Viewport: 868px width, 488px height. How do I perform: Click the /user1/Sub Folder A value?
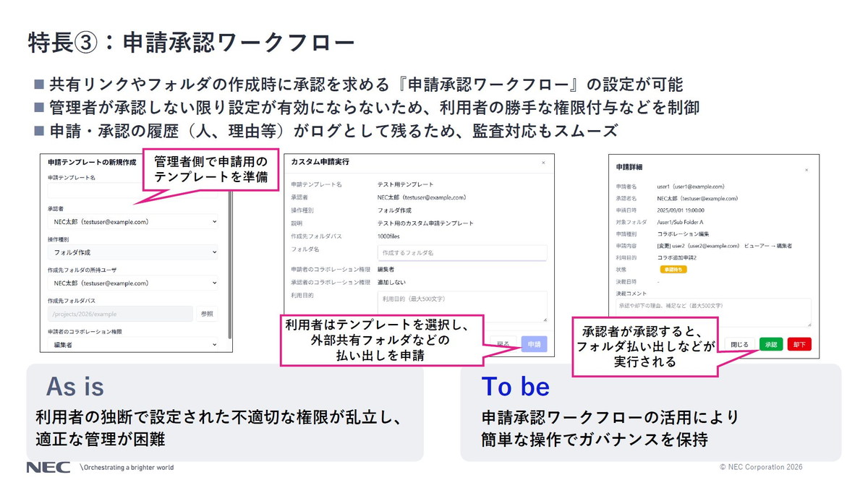point(681,222)
